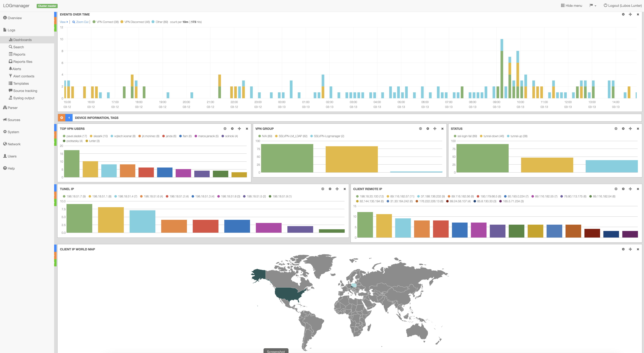Open export icon on Client Remote IP panel
The width and height of the screenshot is (644, 353).
[x=616, y=189]
